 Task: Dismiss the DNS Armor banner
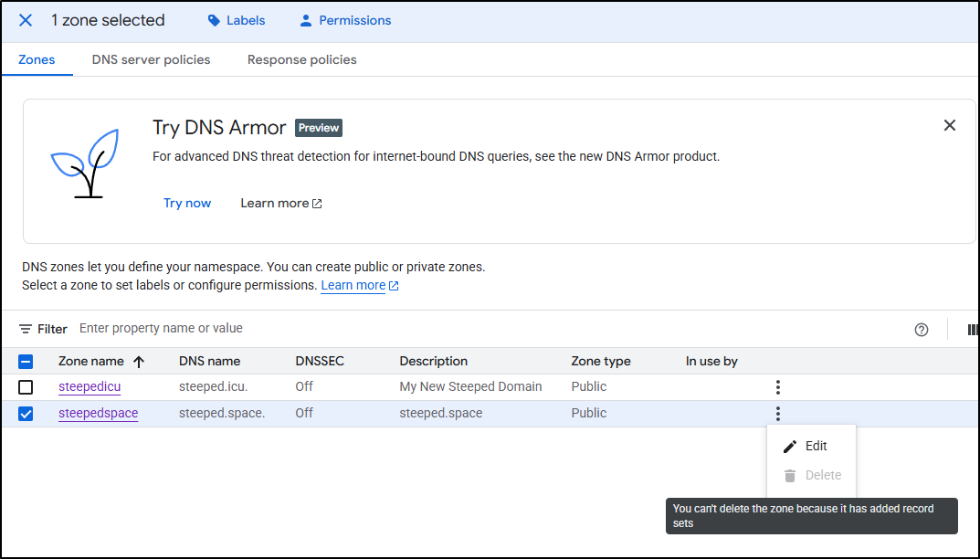tap(950, 125)
